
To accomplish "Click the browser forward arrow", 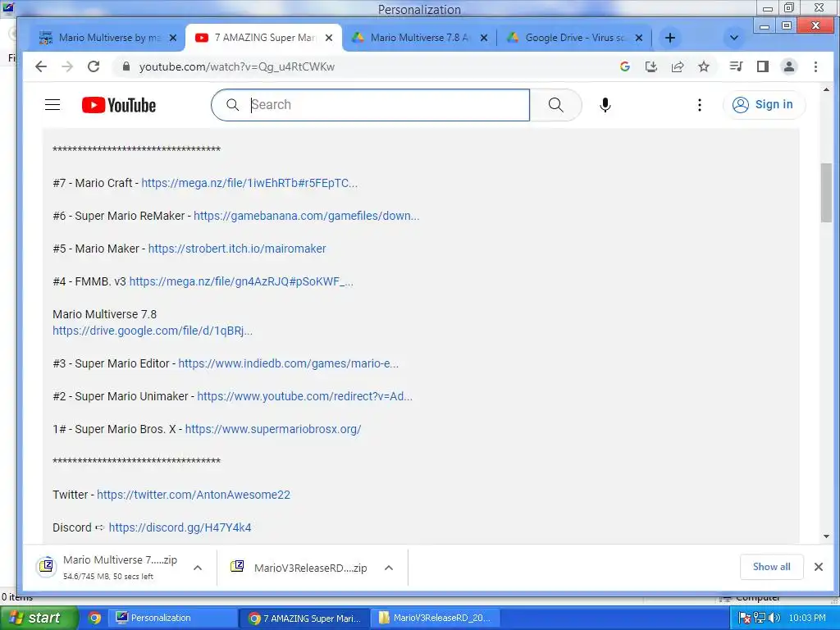I will (x=67, y=66).
